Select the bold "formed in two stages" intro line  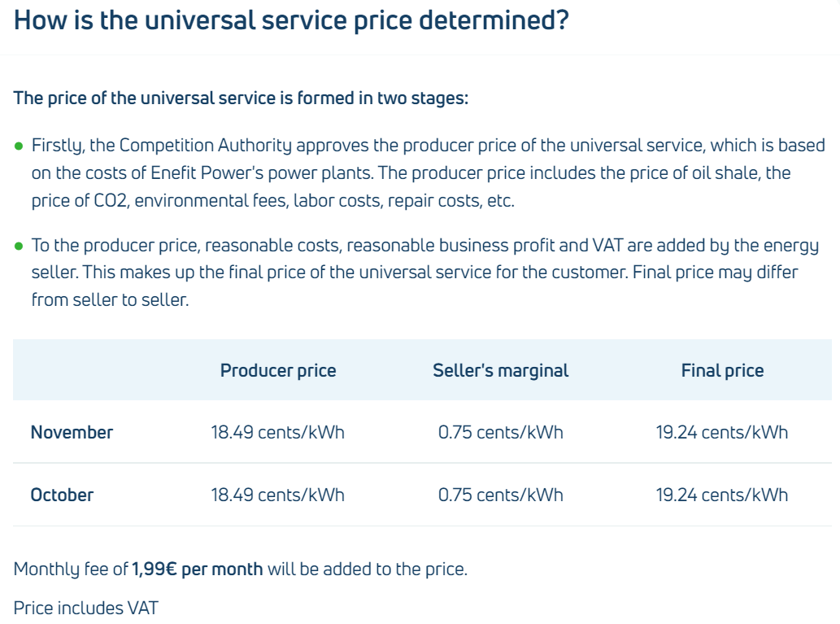pos(241,98)
